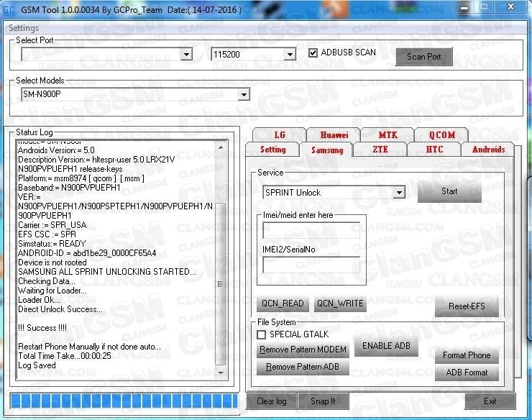This screenshot has height=420, width=532.
Task: Switch to the LG tab
Action: [280, 135]
